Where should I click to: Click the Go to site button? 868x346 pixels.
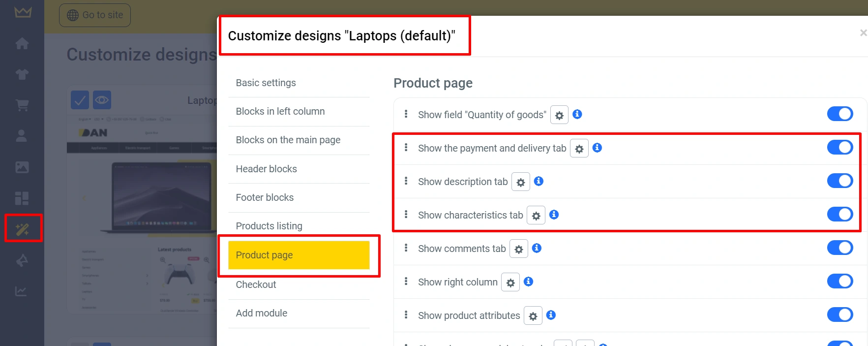95,15
